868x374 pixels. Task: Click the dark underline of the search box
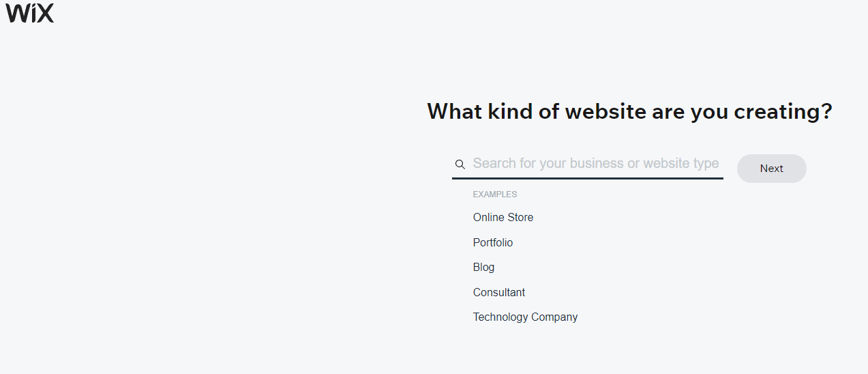(x=587, y=178)
